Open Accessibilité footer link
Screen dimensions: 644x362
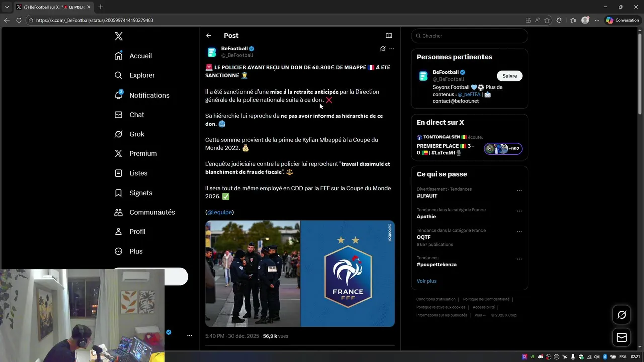[x=484, y=307]
